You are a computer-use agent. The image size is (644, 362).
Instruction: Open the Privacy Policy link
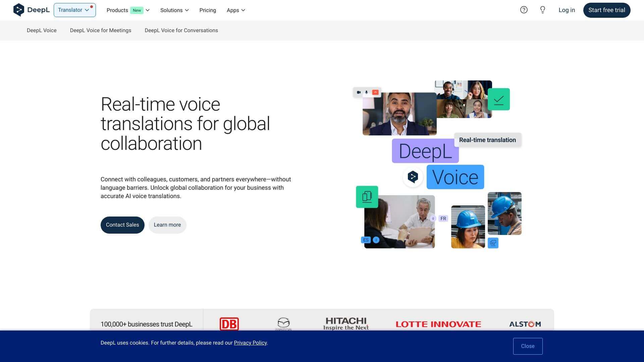pos(250,343)
